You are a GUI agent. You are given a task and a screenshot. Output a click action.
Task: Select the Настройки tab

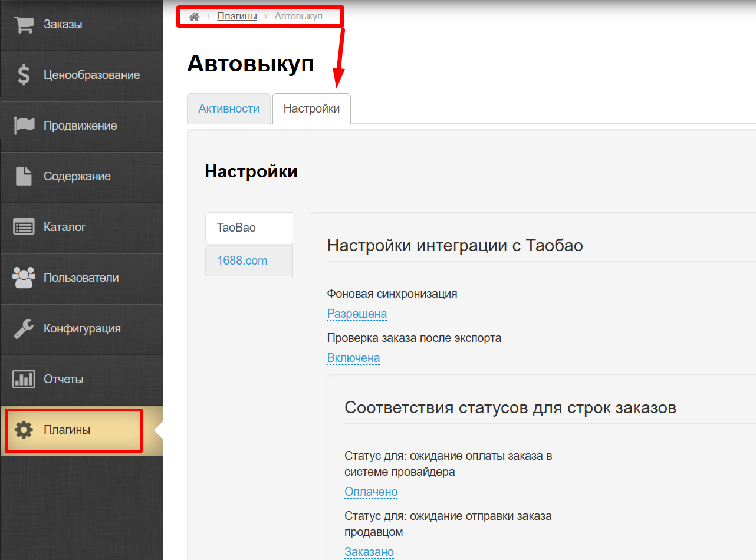tap(311, 108)
